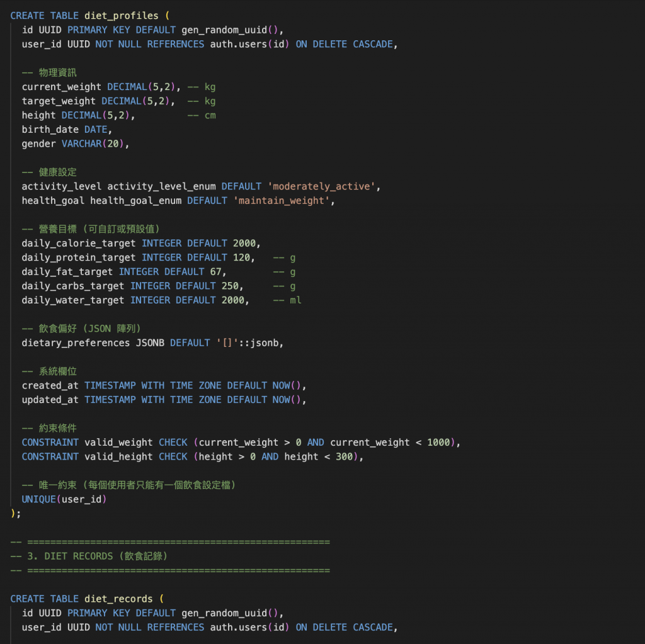Click the daily_water_target column
The width and height of the screenshot is (645, 644).
(73, 300)
